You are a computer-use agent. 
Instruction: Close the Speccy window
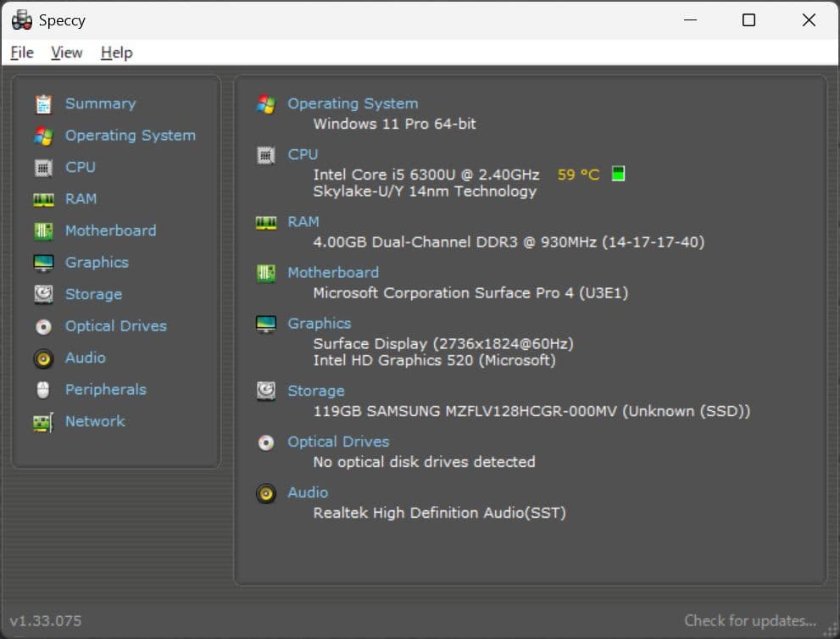[809, 20]
